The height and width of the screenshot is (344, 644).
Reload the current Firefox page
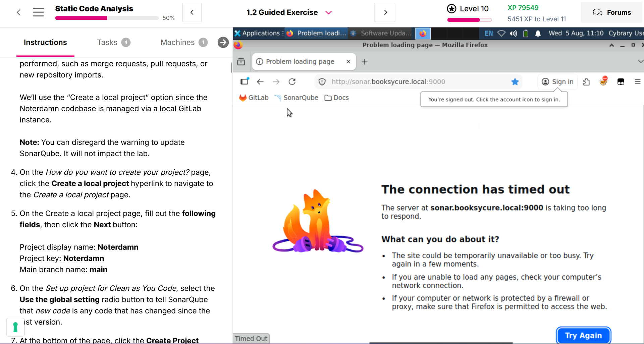[x=292, y=81]
